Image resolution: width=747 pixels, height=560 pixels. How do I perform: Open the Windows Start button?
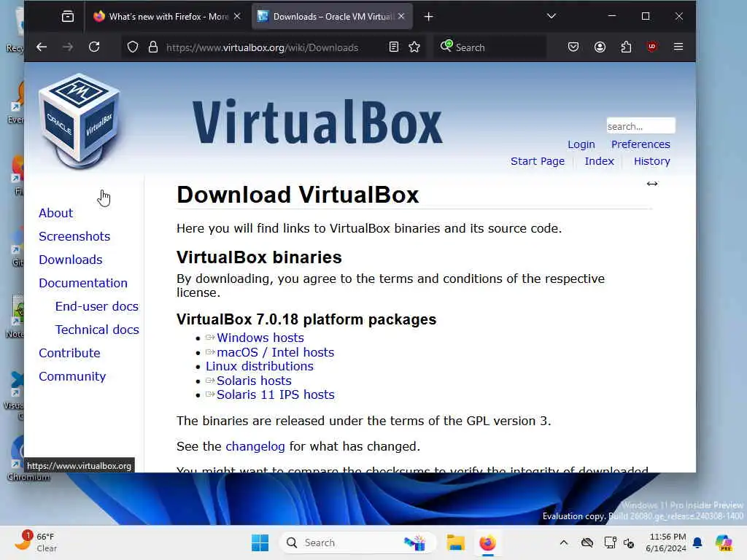click(260, 542)
